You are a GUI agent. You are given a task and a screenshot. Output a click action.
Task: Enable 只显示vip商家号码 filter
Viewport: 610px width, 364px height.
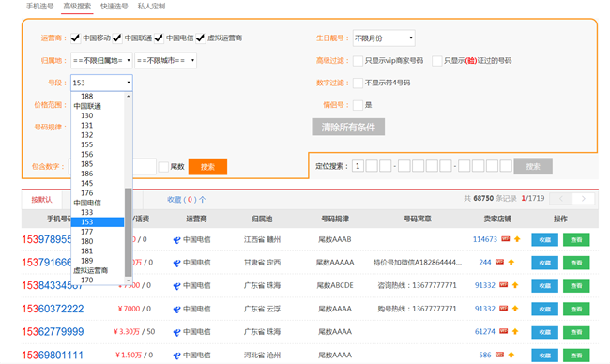[x=358, y=61]
